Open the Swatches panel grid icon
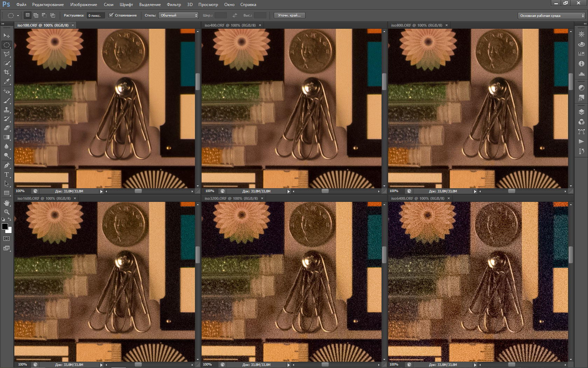The height and width of the screenshot is (368, 588). tap(581, 54)
